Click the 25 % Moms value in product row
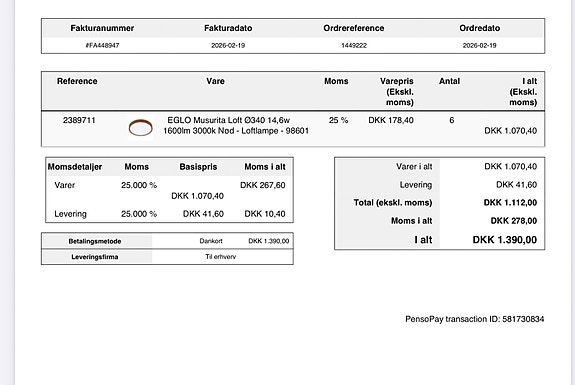The height and width of the screenshot is (385, 575). [x=338, y=120]
